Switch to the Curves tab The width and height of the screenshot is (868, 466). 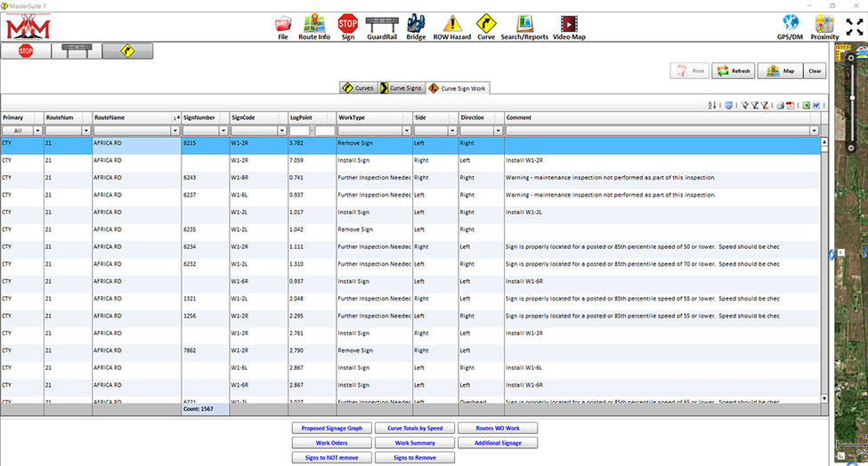[x=359, y=88]
